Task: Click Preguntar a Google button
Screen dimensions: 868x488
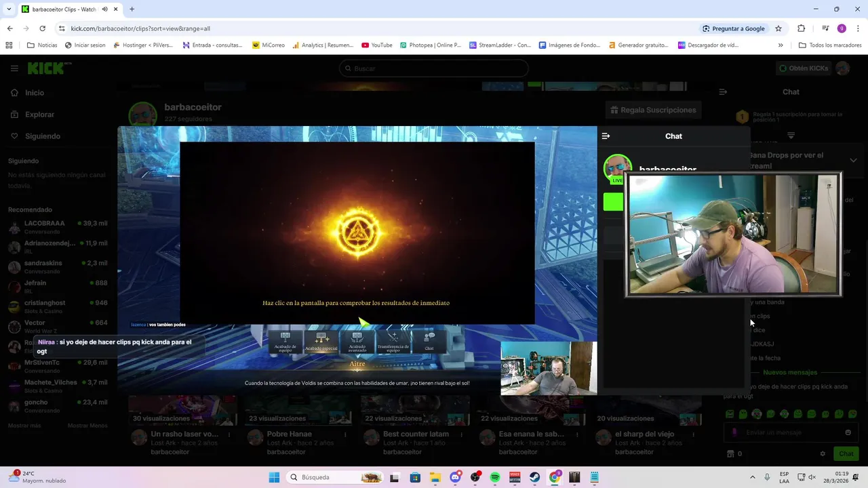Action: (x=733, y=28)
